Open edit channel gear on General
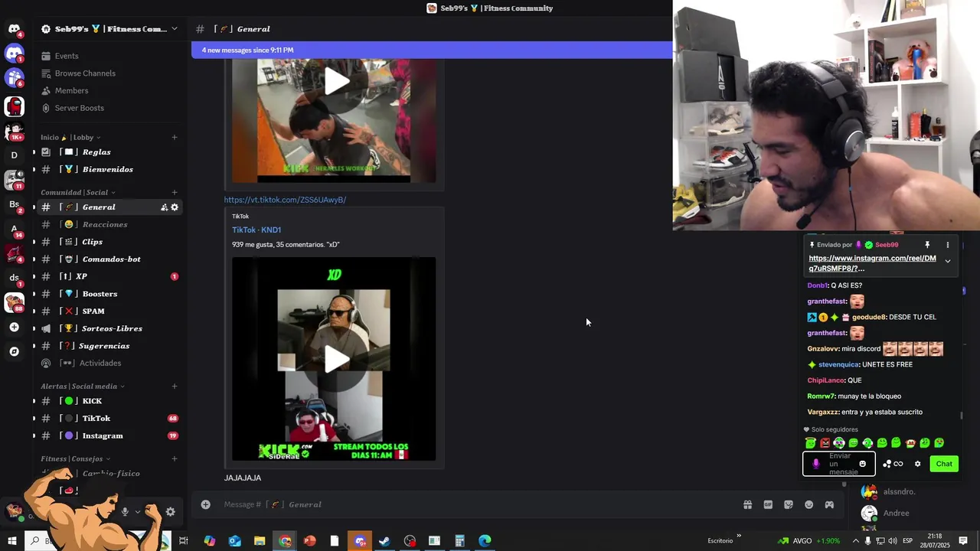 pos(175,207)
